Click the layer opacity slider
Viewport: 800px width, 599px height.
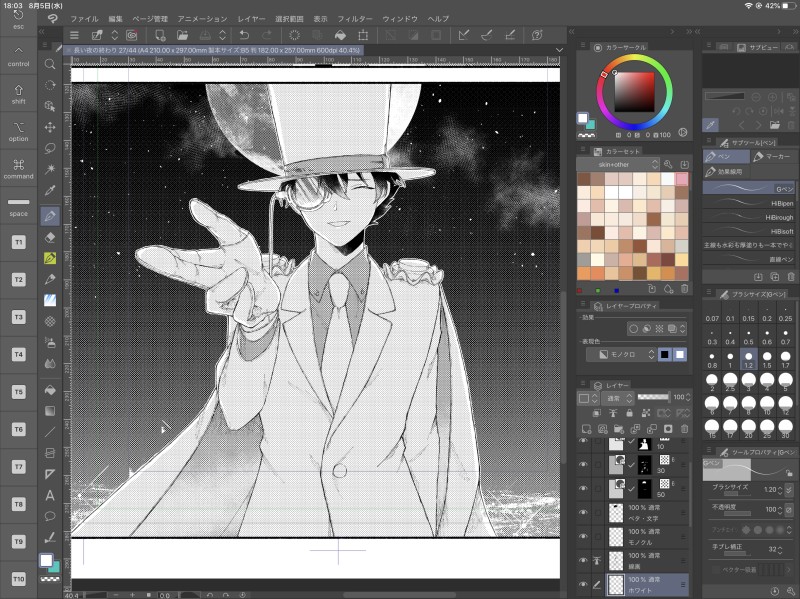[x=653, y=396]
